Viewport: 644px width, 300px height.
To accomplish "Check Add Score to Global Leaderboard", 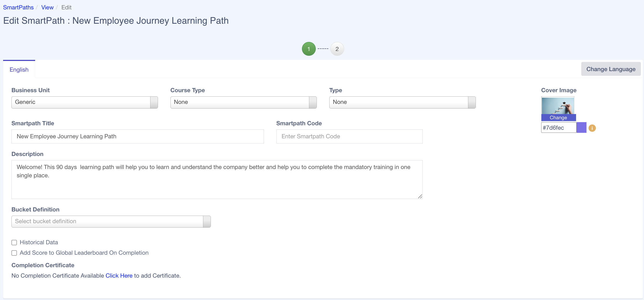I will pos(14,253).
